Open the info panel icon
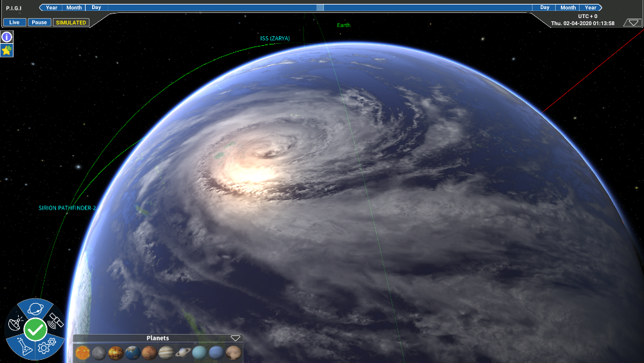Viewport: 644px width, 363px height. coord(6,37)
